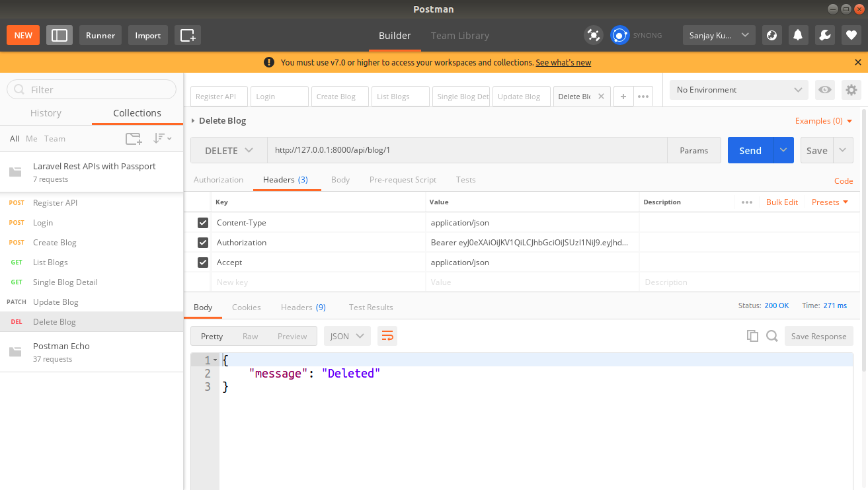Uncheck the Accept header
The height and width of the screenshot is (490, 868).
[203, 263]
